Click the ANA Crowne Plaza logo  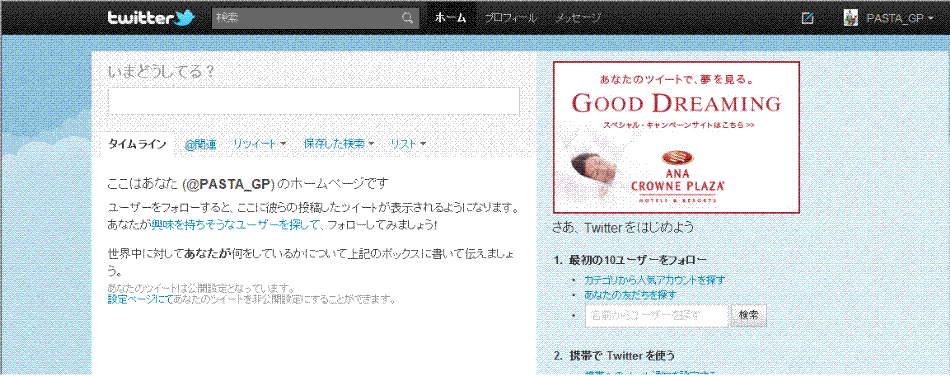point(678,177)
